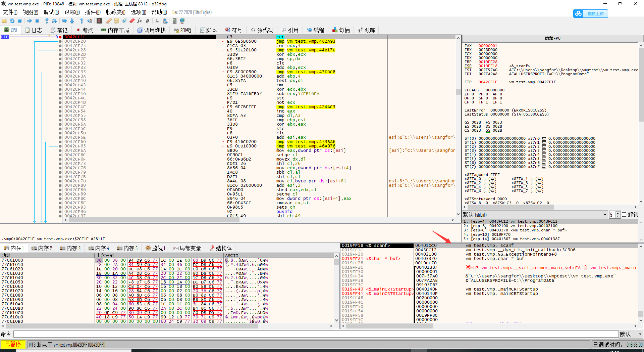Enable the 解锁 checkbox

click(x=624, y=215)
